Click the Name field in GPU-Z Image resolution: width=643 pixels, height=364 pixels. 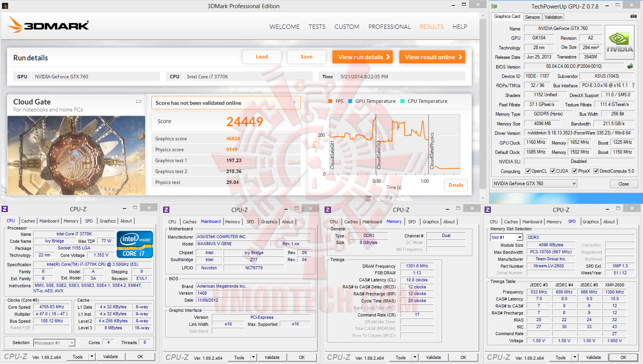pos(563,28)
